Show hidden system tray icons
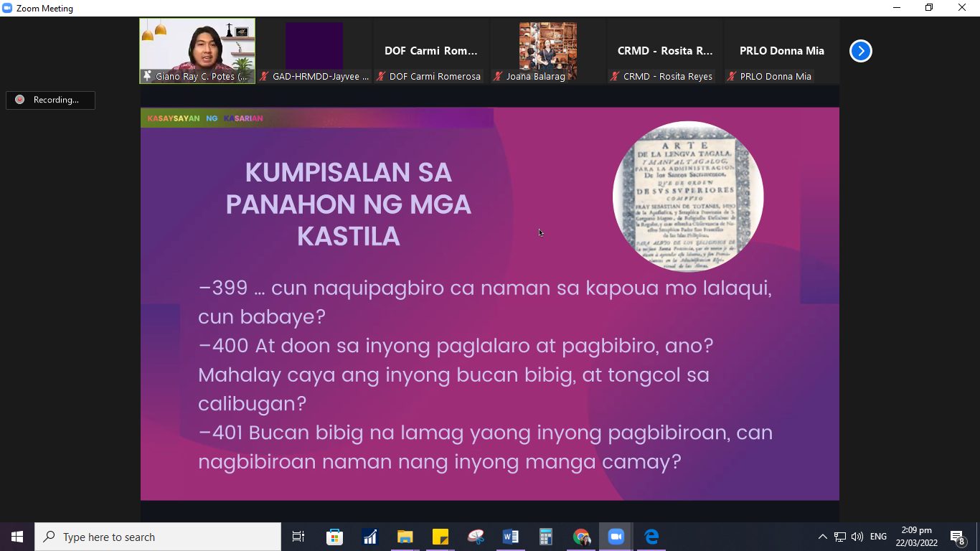980x551 pixels. [822, 537]
